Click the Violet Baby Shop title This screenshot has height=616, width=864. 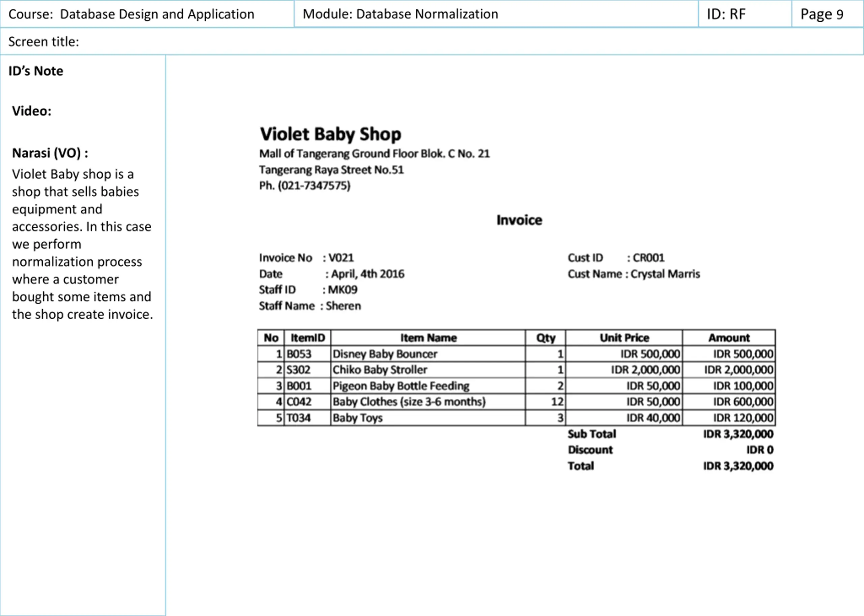pyautogui.click(x=330, y=134)
